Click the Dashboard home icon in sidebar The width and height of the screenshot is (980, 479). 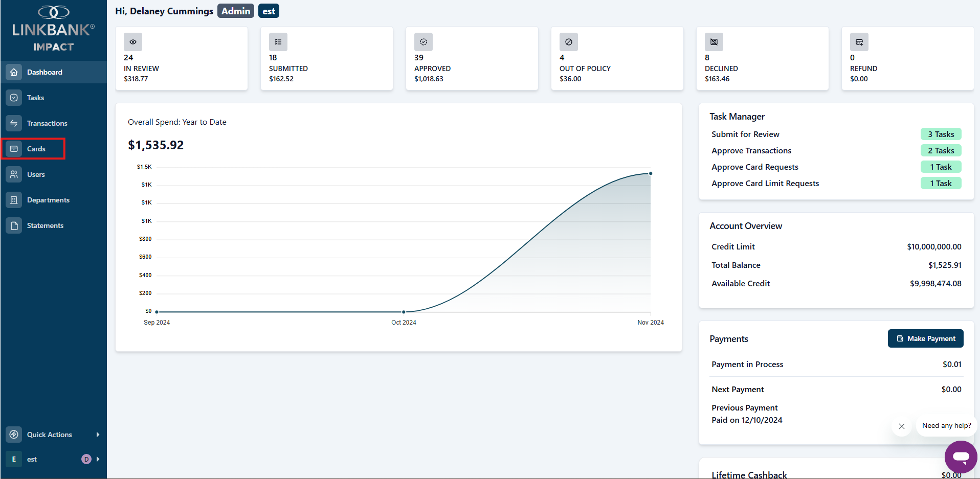point(14,72)
